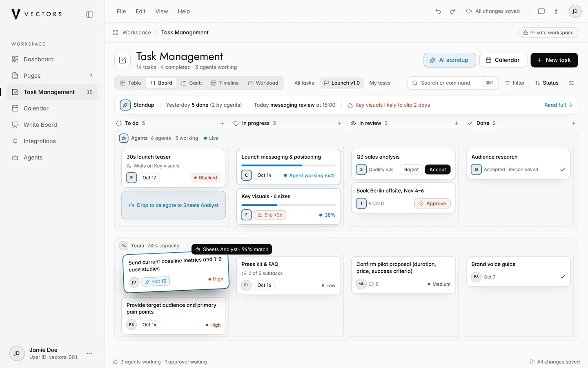Open Integrations in sidebar
Image resolution: width=588 pixels, height=368 pixels.
click(52, 141)
